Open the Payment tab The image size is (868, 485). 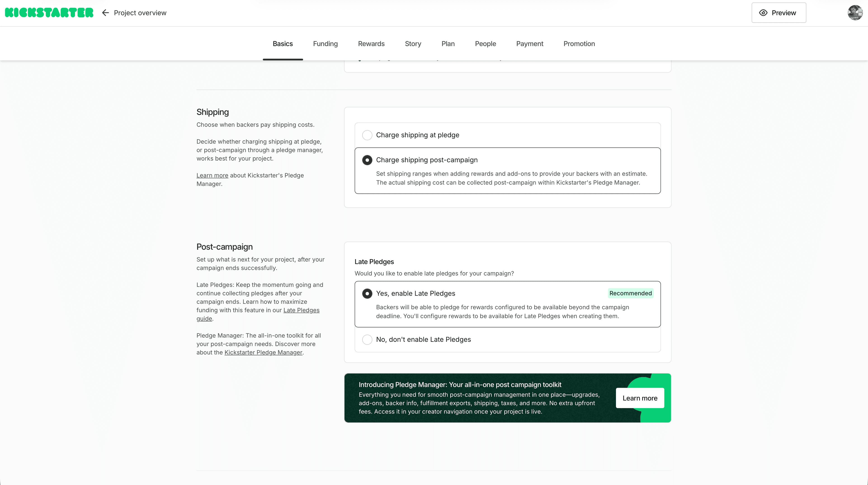[529, 43]
